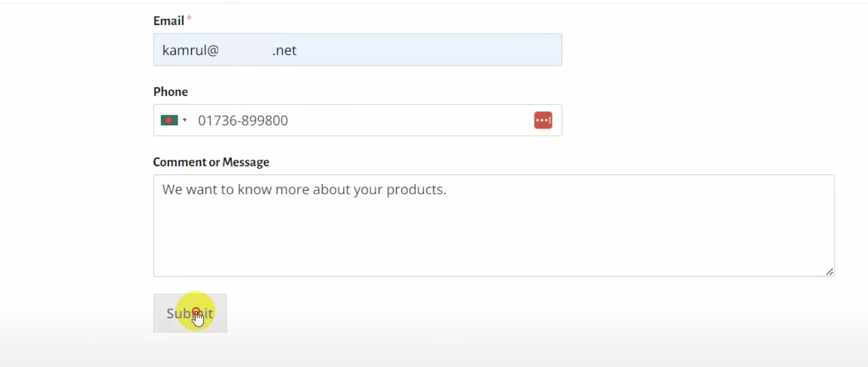This screenshot has height=367, width=868.
Task: Click the textarea resize handle corner
Action: (829, 272)
